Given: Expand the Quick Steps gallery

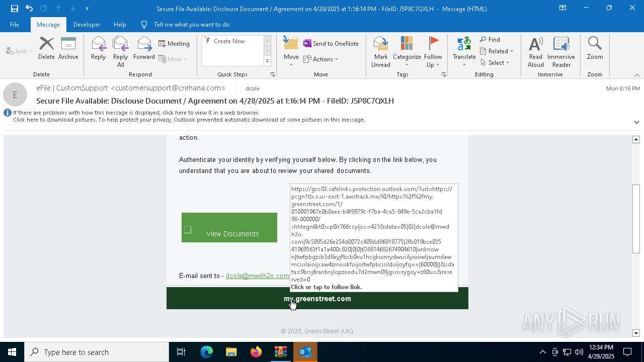Looking at the screenshot, I should 267,61.
